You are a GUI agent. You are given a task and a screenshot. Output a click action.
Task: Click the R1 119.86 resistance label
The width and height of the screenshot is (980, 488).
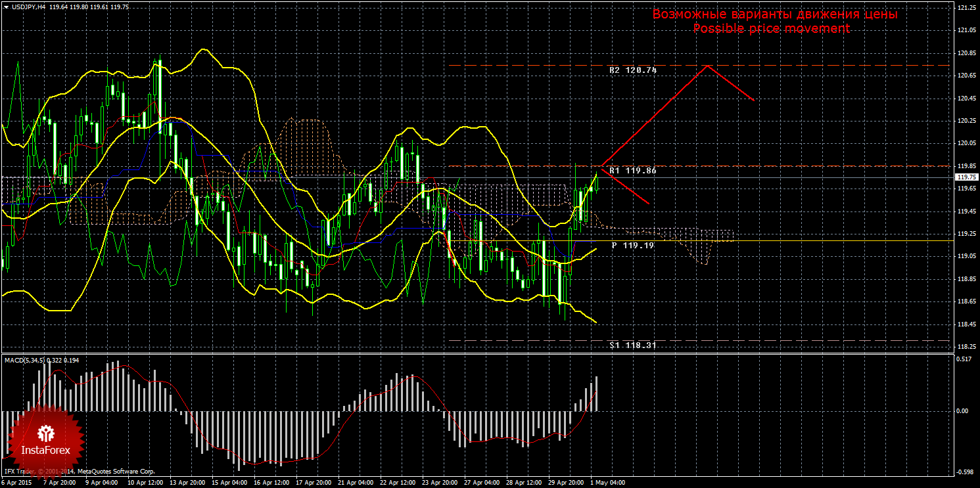pyautogui.click(x=633, y=170)
